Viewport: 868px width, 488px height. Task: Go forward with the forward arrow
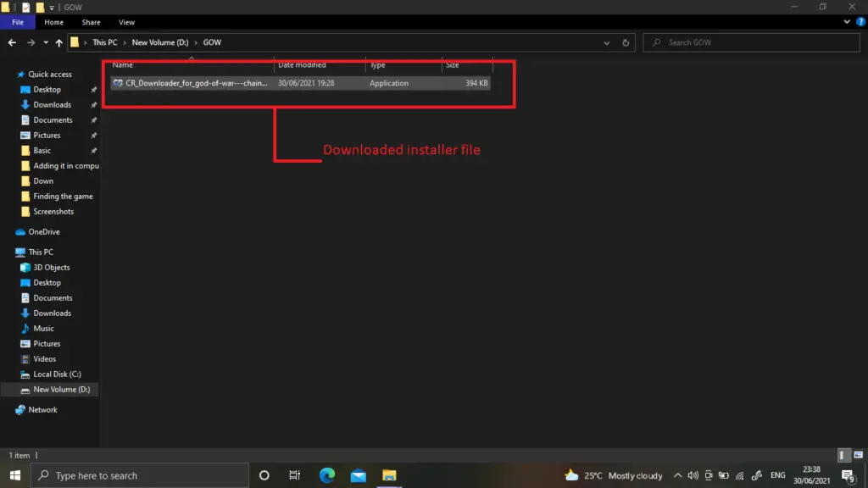click(x=31, y=42)
